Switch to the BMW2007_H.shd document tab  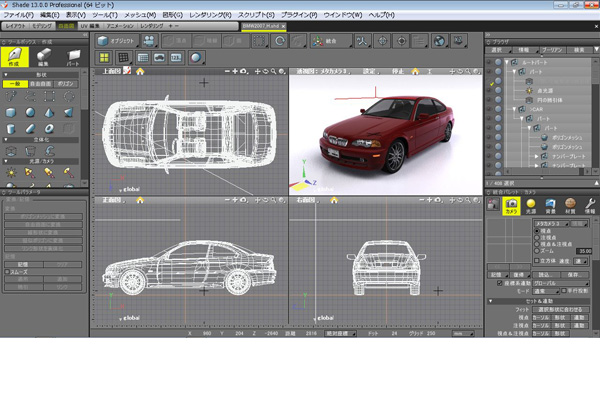(263, 26)
